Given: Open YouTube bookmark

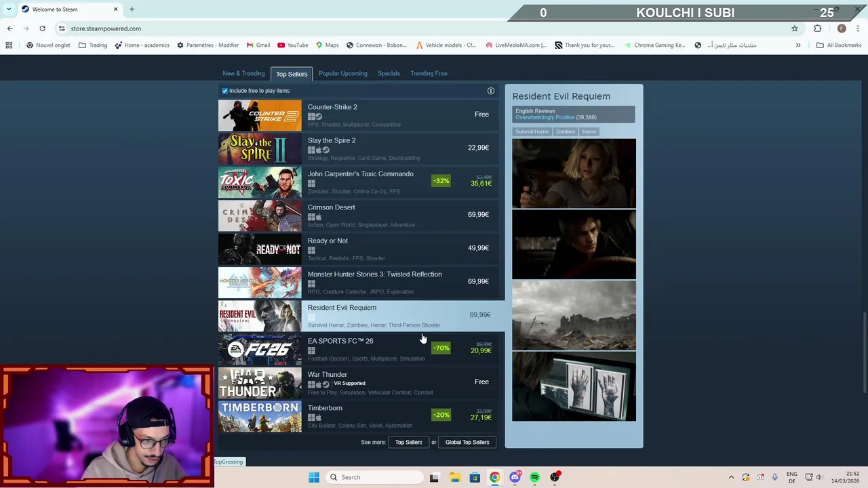Looking at the screenshot, I should pos(292,45).
